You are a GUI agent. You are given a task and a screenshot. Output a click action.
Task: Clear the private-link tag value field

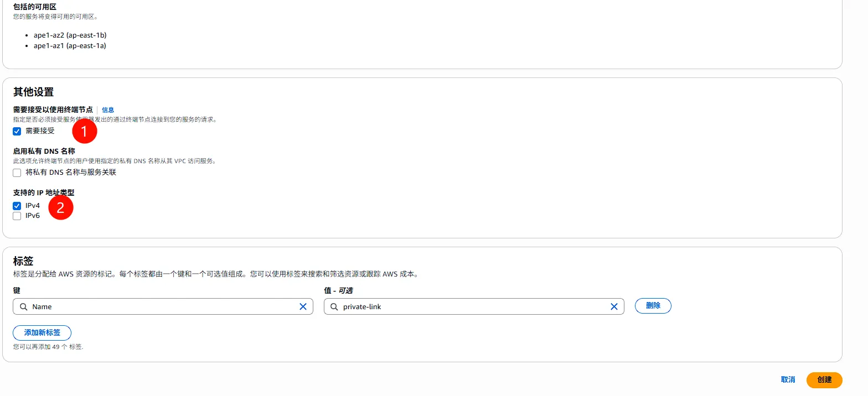click(x=614, y=306)
